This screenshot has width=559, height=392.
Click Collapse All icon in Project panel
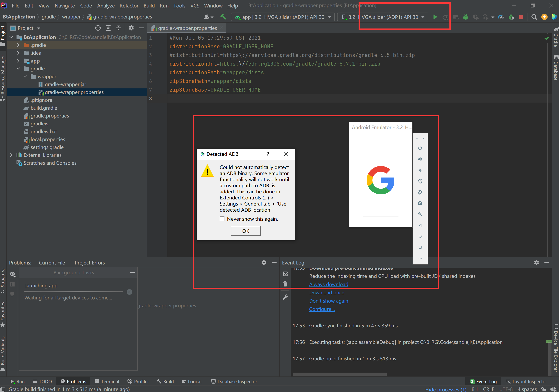(x=118, y=28)
